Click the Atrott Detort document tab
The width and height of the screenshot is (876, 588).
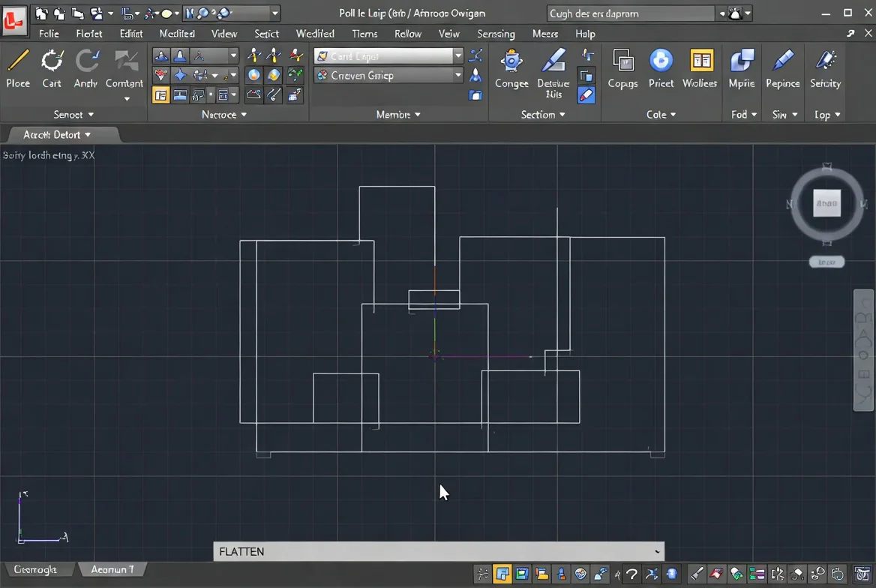coord(56,135)
